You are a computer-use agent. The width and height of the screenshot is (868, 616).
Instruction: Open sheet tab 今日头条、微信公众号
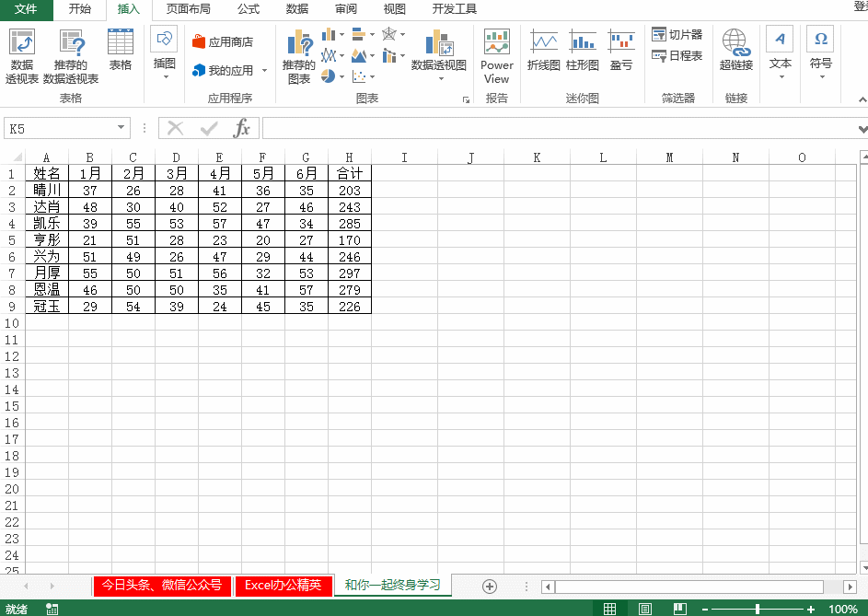(162, 585)
